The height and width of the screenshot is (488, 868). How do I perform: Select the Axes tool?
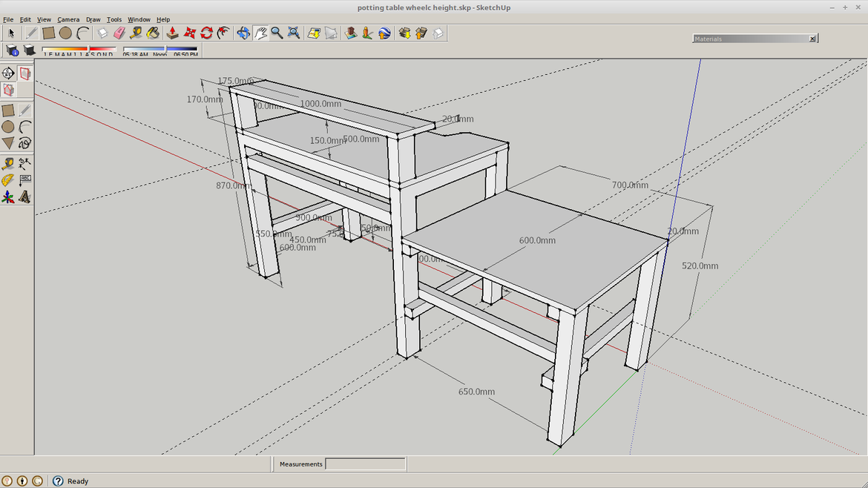point(8,197)
